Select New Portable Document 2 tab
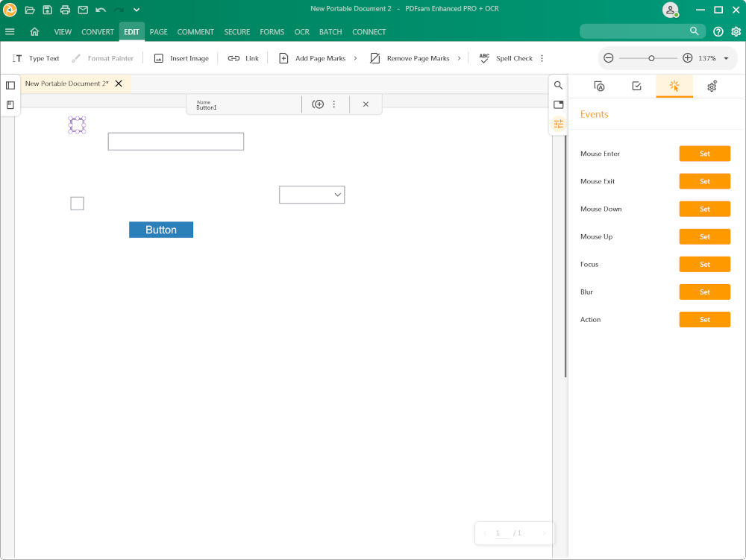Screen dimensions: 746x560 pos(66,84)
